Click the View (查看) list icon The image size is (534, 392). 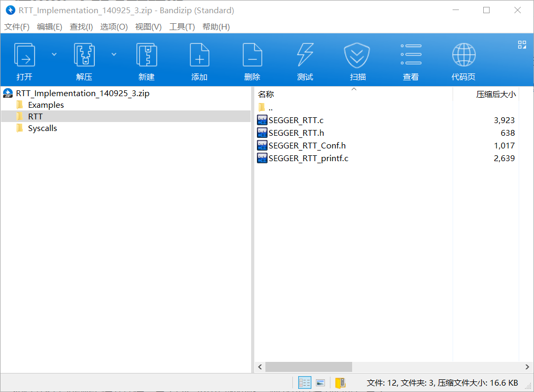point(411,54)
